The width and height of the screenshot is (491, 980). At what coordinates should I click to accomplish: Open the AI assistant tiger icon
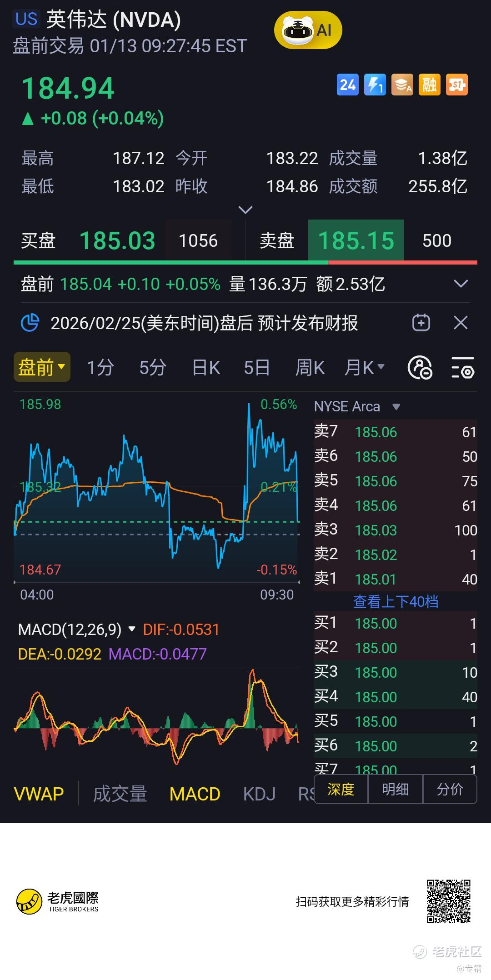click(x=308, y=30)
